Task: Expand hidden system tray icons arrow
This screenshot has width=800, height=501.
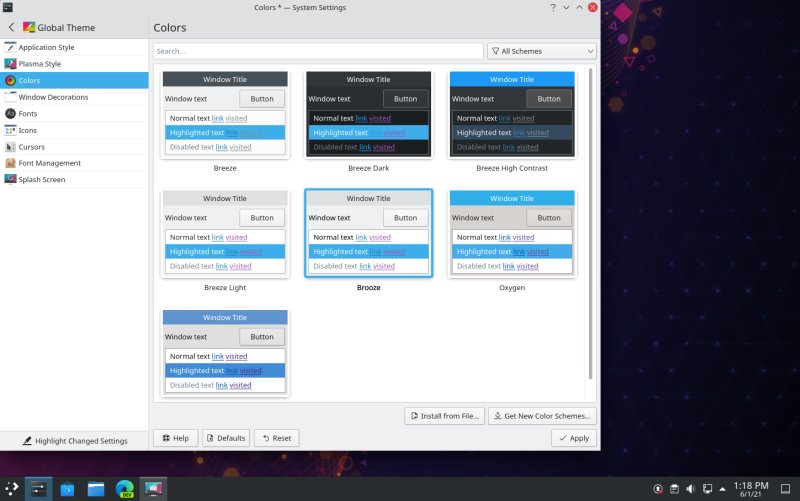Action: [x=722, y=489]
